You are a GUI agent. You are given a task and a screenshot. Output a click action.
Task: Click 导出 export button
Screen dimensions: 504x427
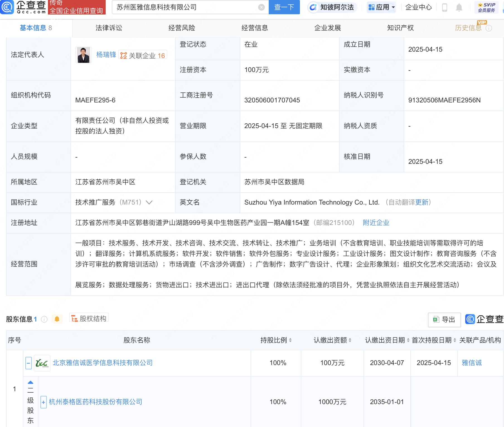[444, 320]
